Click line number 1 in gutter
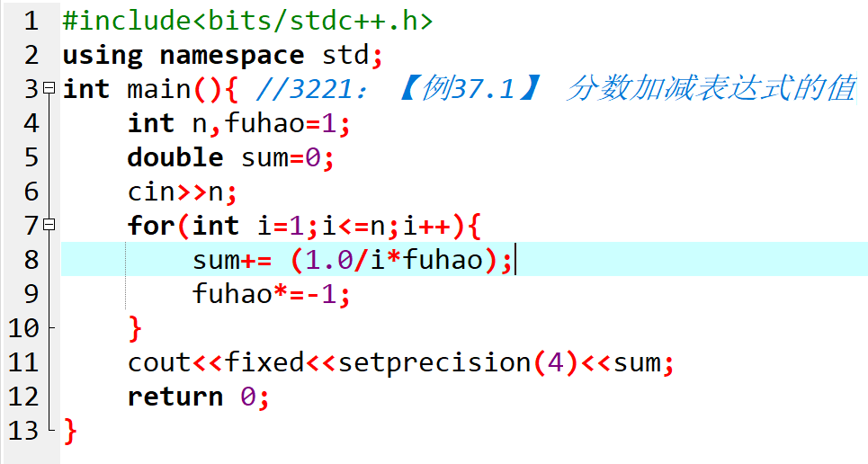Viewport: 868px width, 464px height. pyautogui.click(x=31, y=21)
